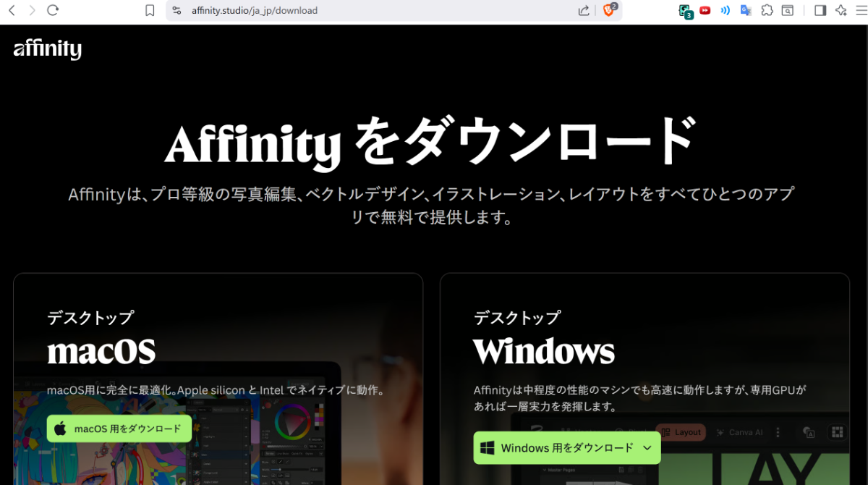Go forward to the next page
This screenshot has height=485, width=868.
32,10
